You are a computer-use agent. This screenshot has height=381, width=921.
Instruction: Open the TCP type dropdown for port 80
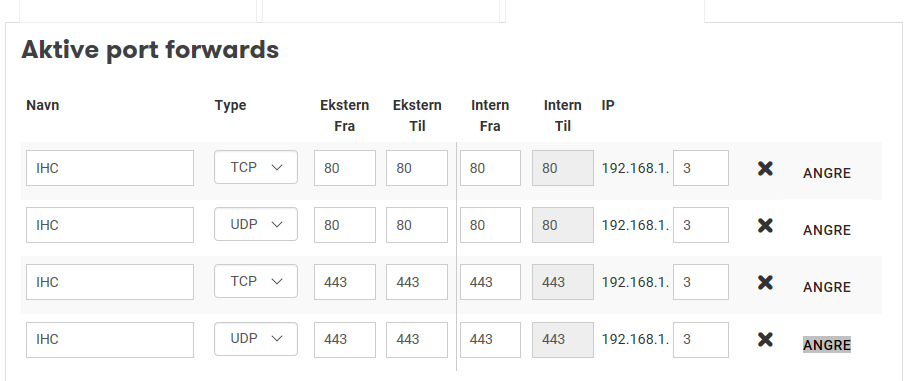click(256, 167)
